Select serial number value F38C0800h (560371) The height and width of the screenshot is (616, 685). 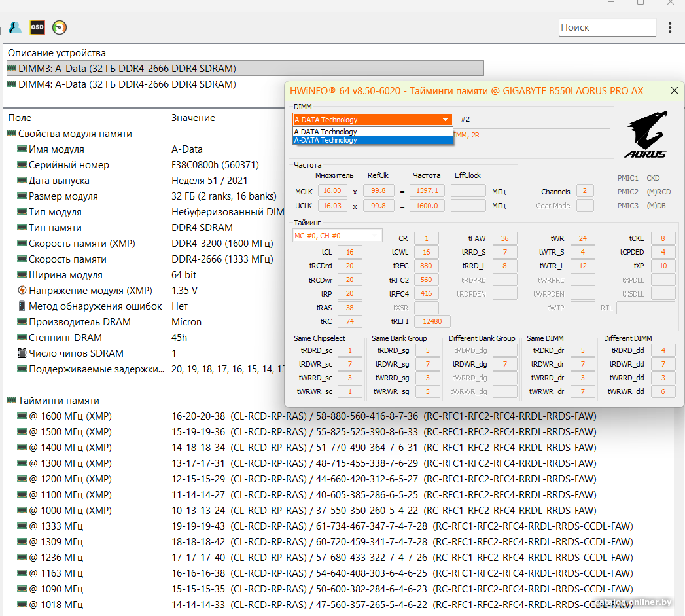pyautogui.click(x=215, y=165)
